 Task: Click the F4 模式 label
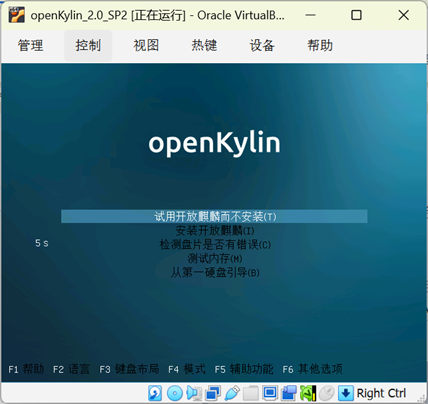(x=187, y=369)
